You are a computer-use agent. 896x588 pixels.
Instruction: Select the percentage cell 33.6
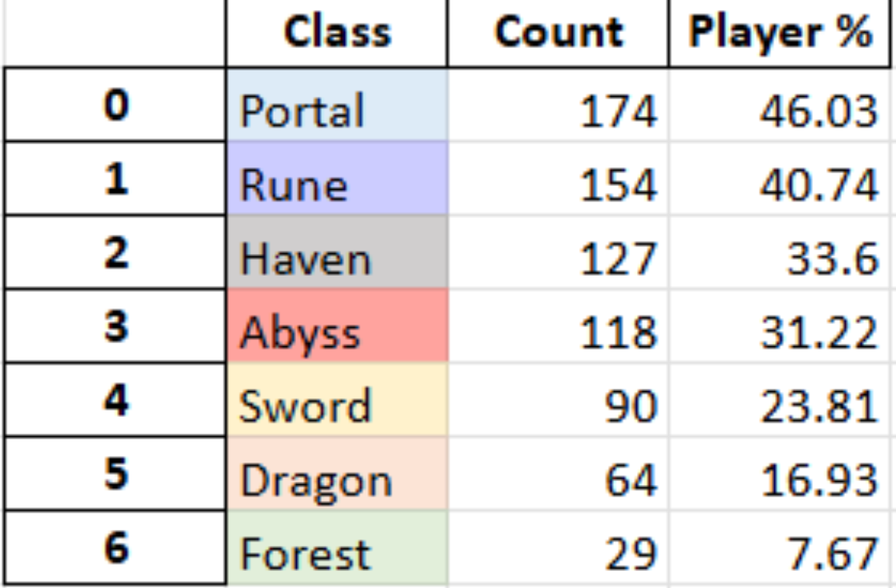click(x=780, y=252)
